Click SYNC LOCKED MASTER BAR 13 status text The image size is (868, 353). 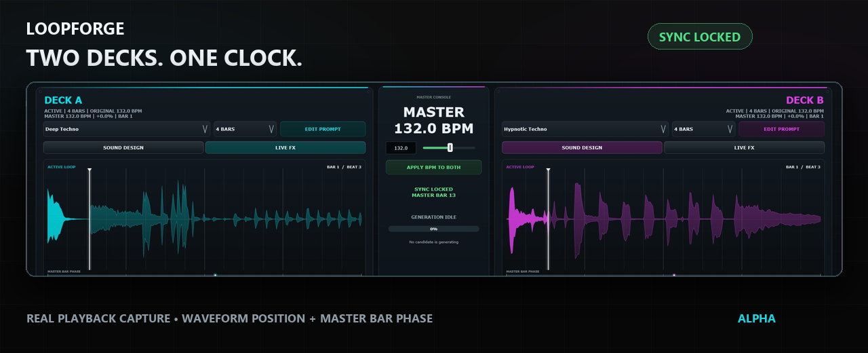434,192
